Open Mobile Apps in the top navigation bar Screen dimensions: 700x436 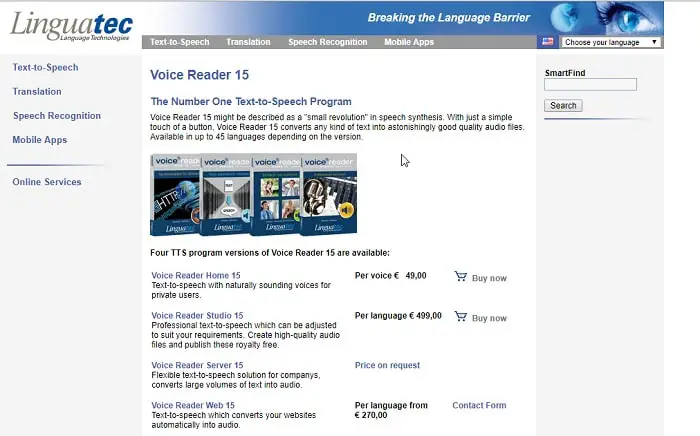tap(409, 42)
